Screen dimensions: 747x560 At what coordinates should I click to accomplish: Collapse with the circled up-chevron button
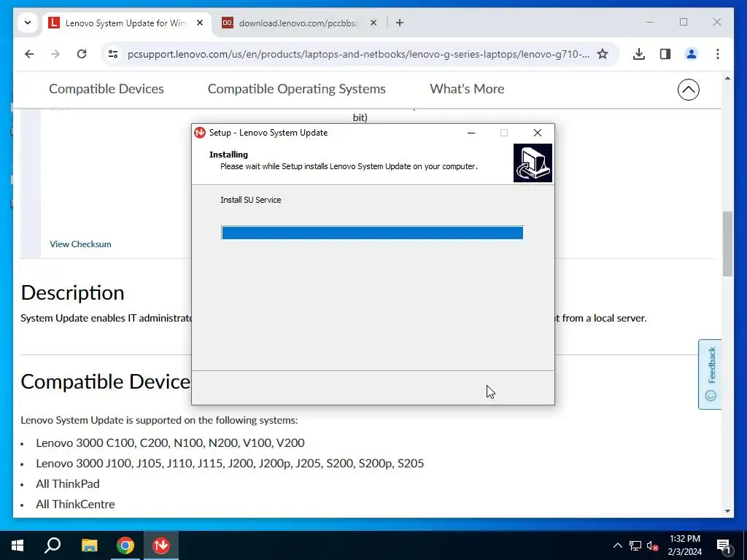point(689,90)
